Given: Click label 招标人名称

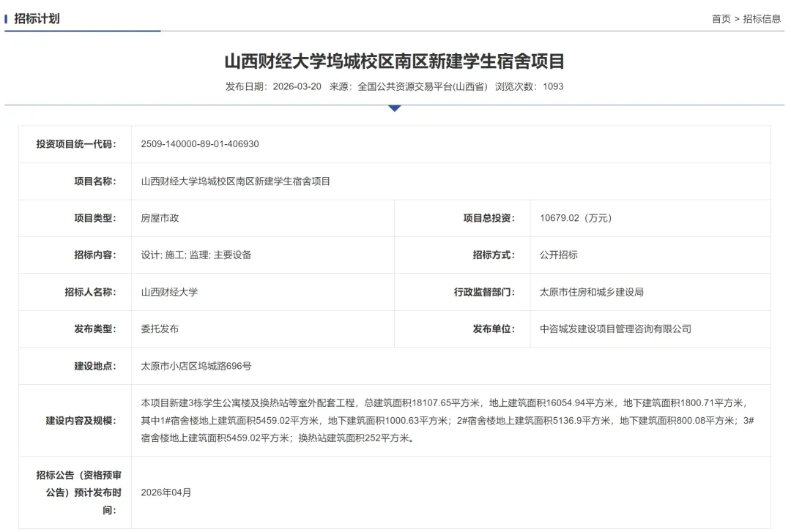Looking at the screenshot, I should click(x=90, y=292).
